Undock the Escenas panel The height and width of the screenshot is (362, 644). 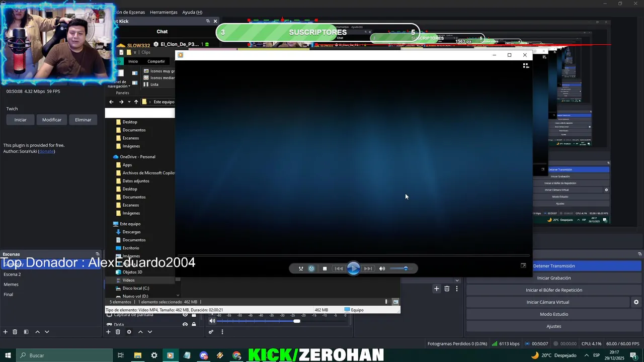click(98, 254)
